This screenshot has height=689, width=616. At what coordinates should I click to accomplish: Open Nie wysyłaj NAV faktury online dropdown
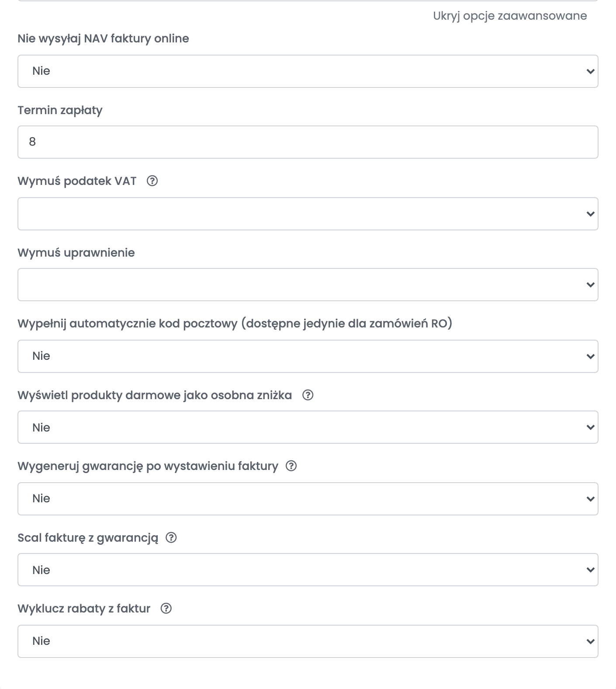click(x=308, y=71)
